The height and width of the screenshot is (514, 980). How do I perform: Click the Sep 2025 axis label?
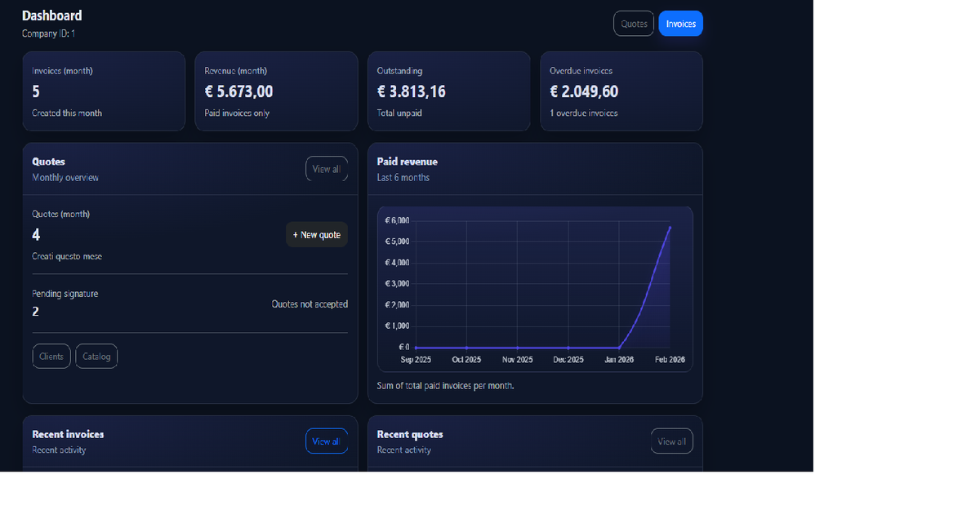point(416,360)
